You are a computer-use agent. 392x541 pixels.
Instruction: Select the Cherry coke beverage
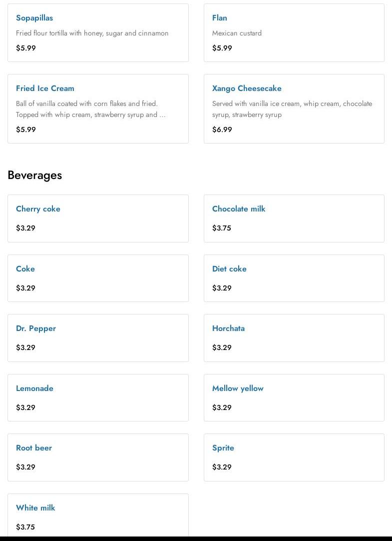38,209
